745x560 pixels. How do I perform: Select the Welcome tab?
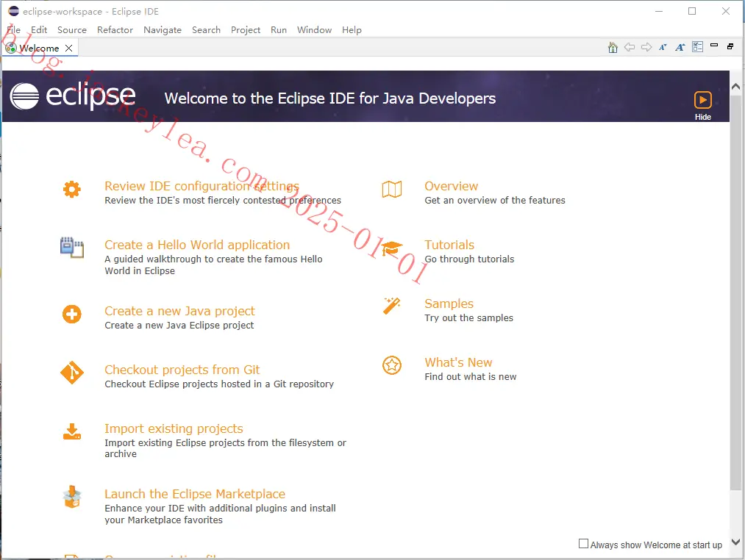[x=39, y=48]
